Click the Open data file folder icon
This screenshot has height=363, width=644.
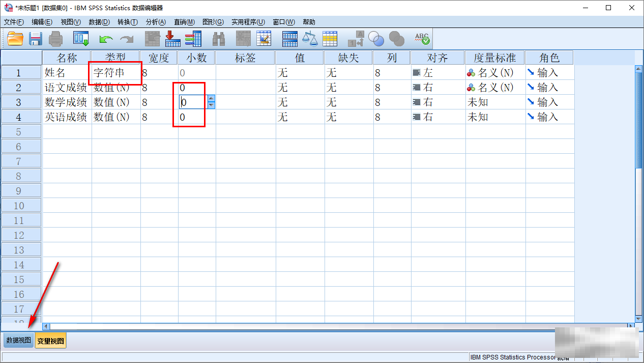[x=15, y=39]
